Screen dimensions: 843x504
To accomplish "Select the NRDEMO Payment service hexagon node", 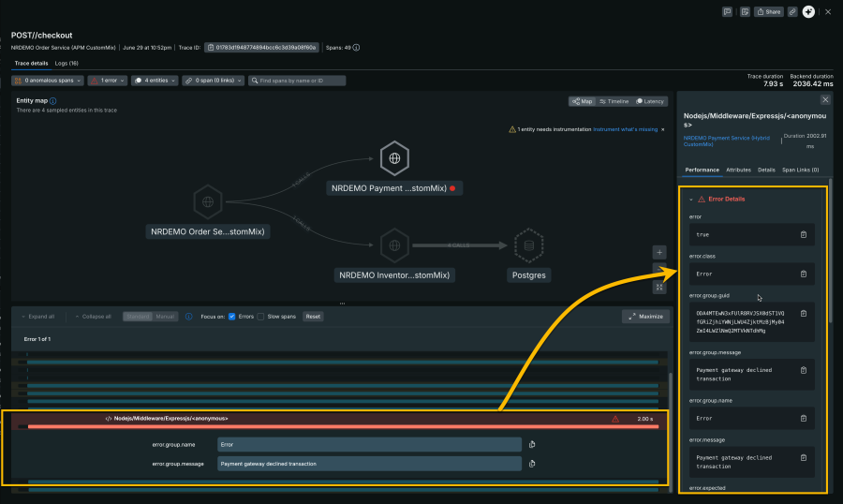I will click(394, 158).
